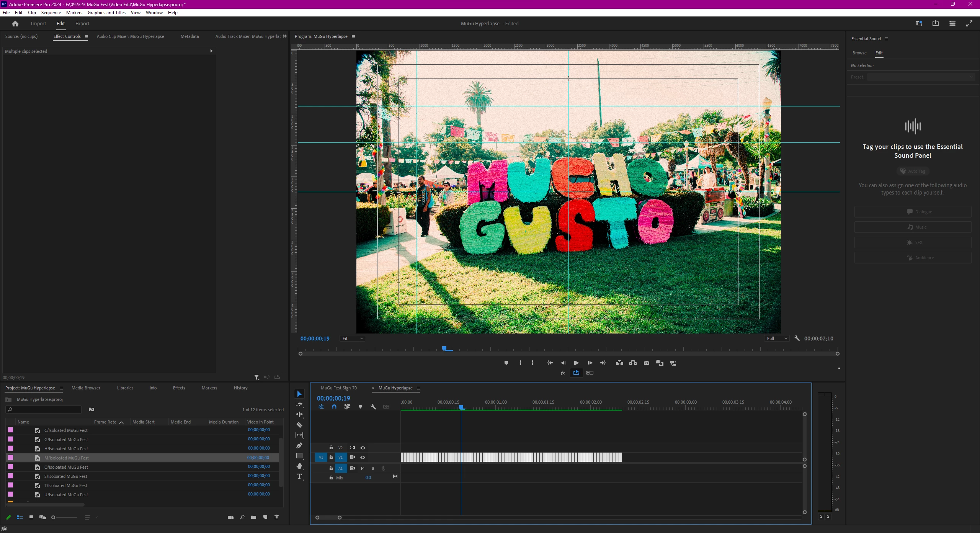Open the Full playback resolution dropdown

777,338
